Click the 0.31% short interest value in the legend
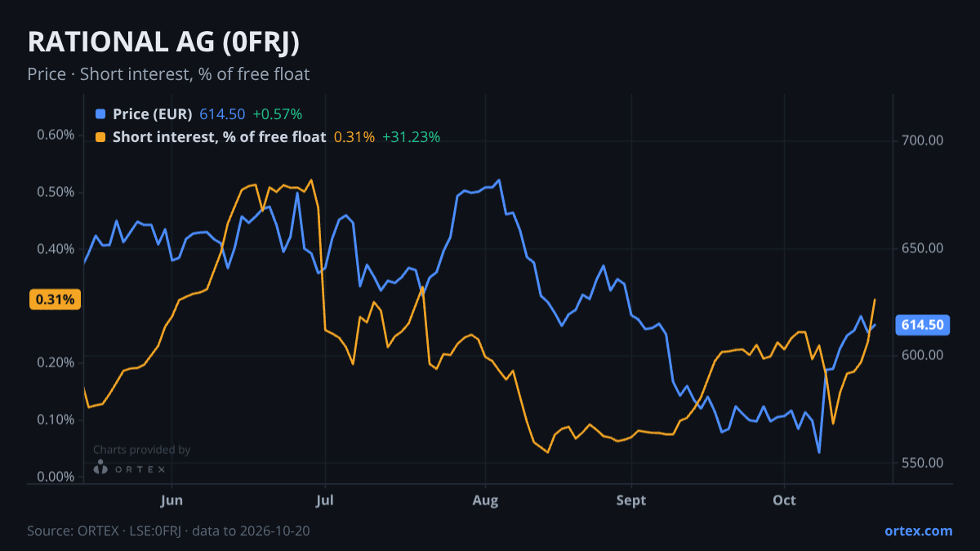 point(354,137)
